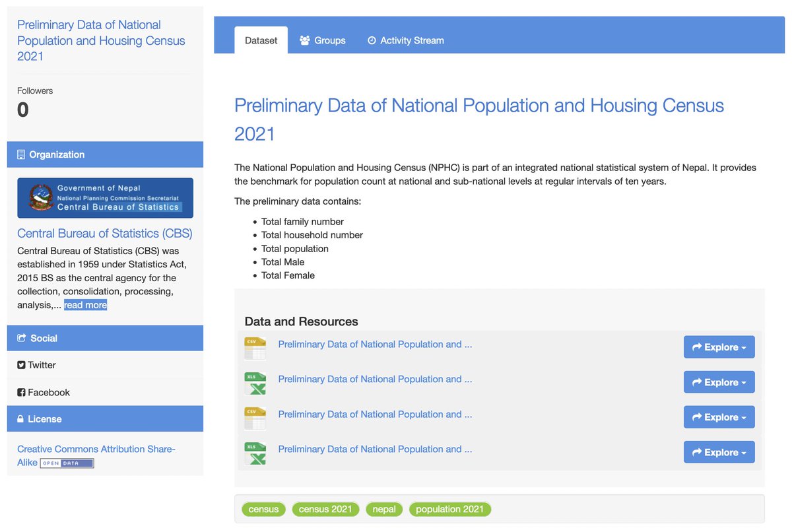This screenshot has height=532, width=792.
Task: Click the main page dataset heading
Action: click(x=479, y=119)
